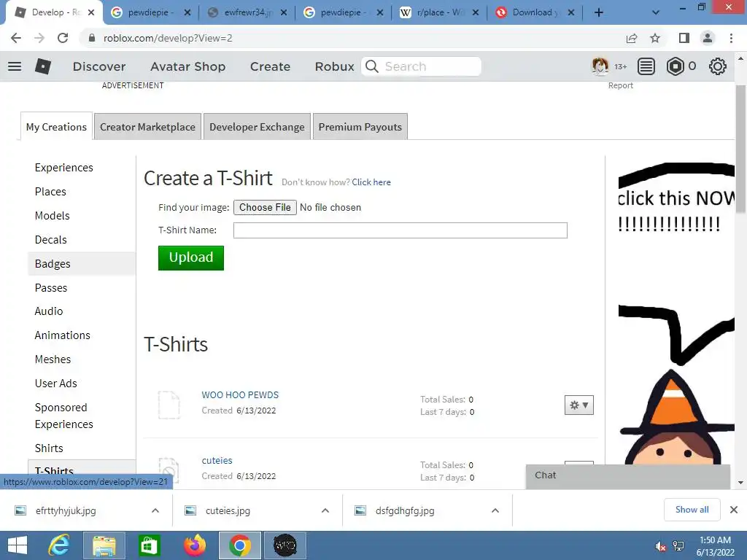Switch to Creator Marketplace tab

[x=147, y=127]
